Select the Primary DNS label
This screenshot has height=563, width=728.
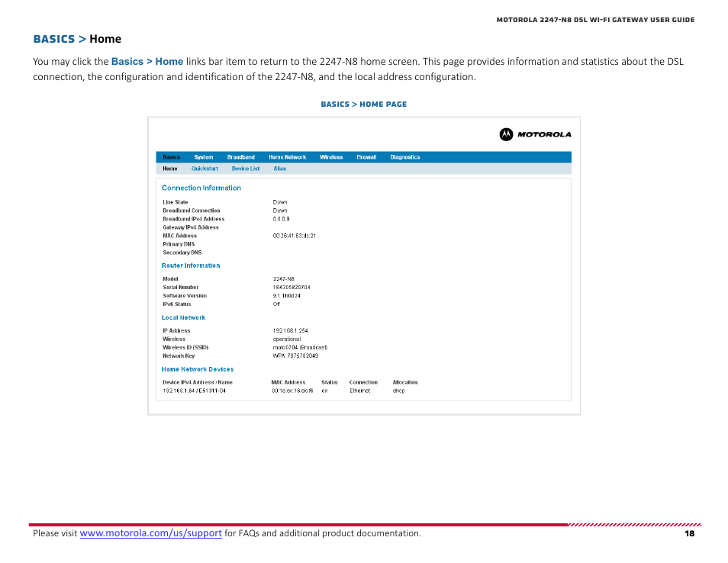pyautogui.click(x=179, y=244)
